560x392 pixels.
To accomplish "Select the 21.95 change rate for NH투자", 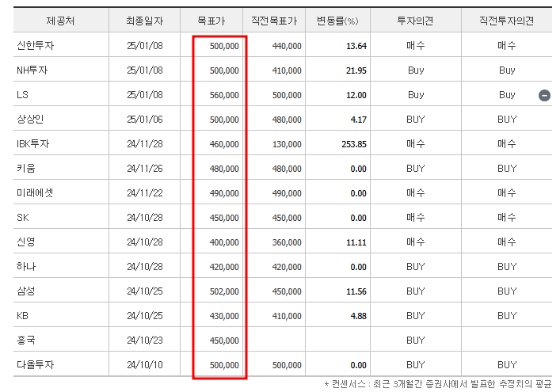I will (356, 70).
